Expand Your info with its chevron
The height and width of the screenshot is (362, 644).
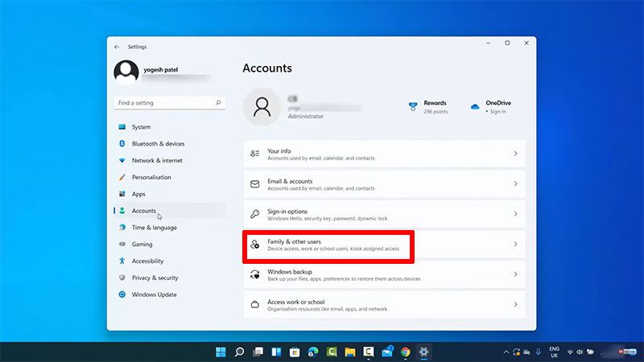(515, 154)
